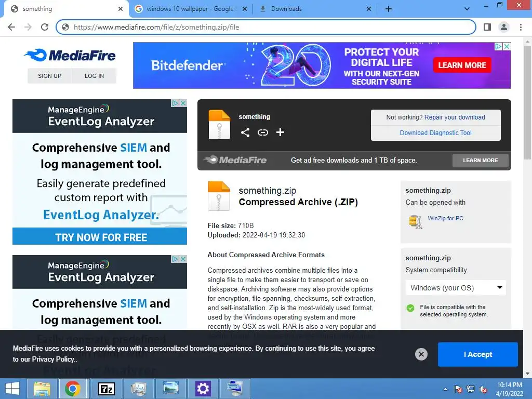Open Windows Start menu

pos(12,389)
